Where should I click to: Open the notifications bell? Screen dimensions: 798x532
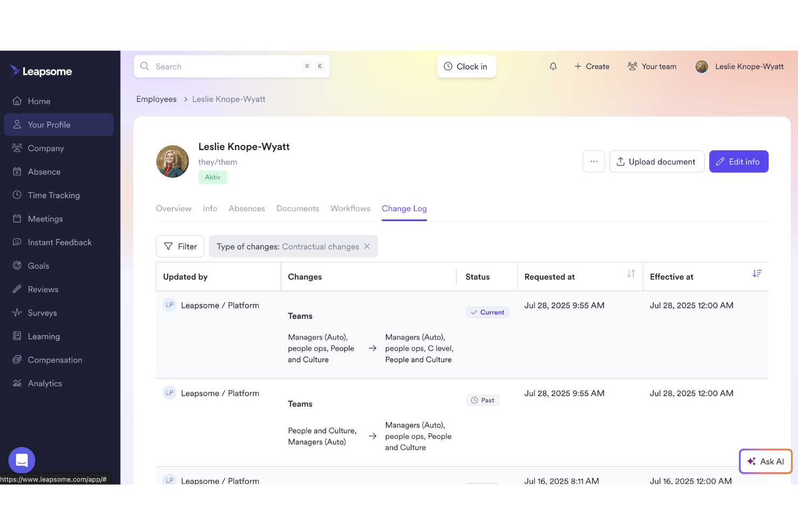(553, 66)
